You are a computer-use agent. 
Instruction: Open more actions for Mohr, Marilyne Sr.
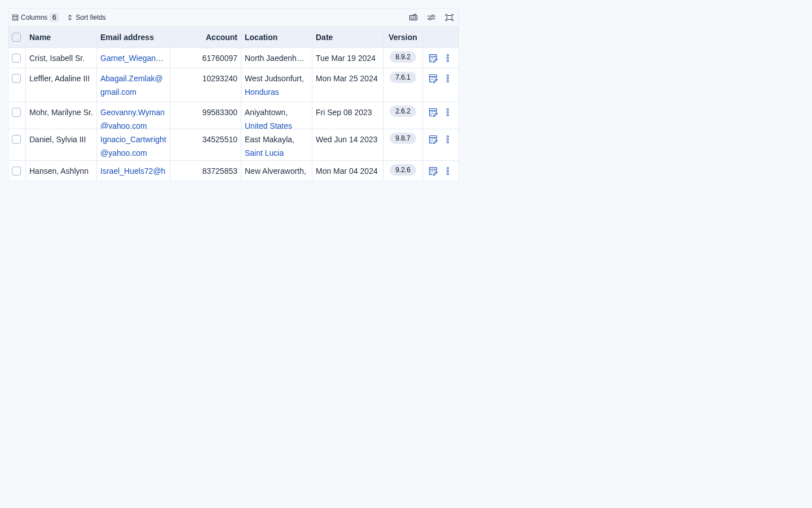pyautogui.click(x=448, y=112)
